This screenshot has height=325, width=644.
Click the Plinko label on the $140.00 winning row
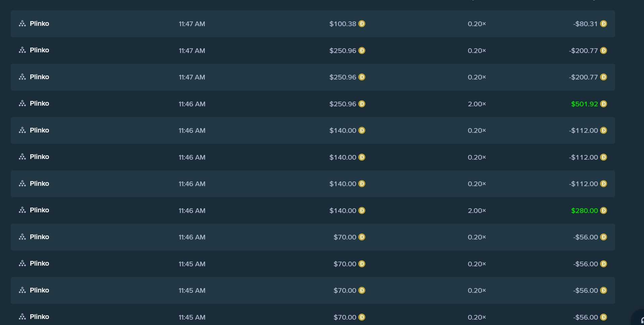(39, 210)
